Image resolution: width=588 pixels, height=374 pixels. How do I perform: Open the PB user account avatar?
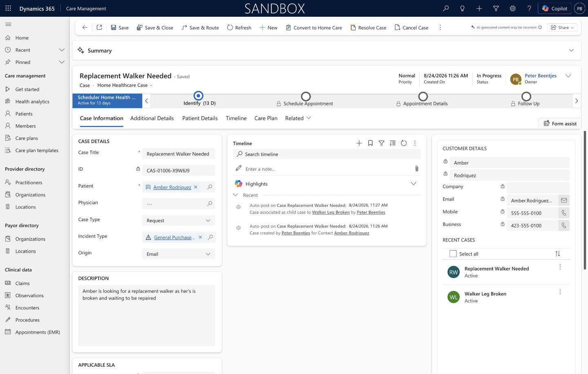tap(579, 8)
